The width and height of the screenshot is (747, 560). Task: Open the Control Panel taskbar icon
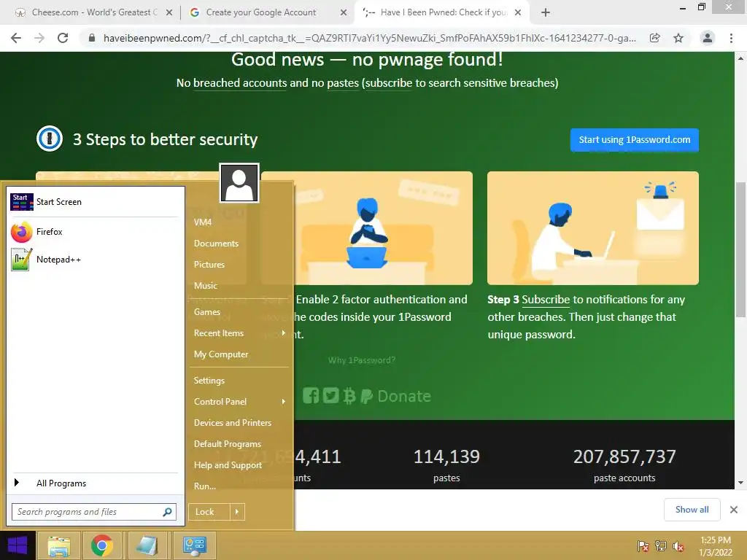194,545
